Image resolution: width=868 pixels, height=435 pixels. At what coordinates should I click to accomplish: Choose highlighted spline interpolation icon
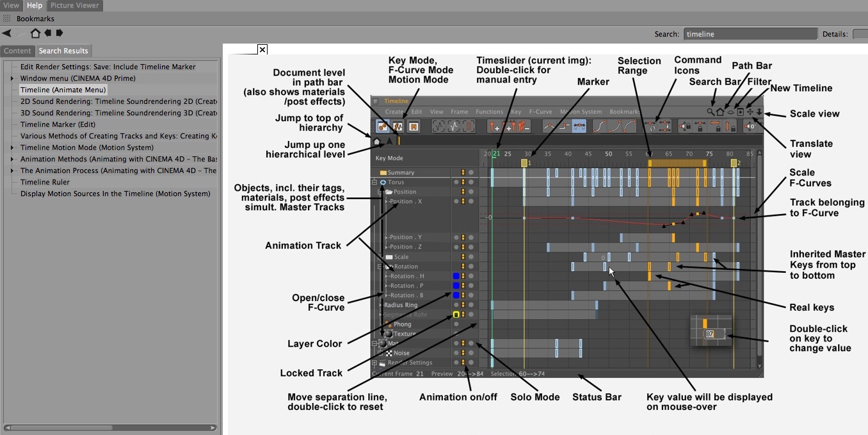pyautogui.click(x=579, y=126)
